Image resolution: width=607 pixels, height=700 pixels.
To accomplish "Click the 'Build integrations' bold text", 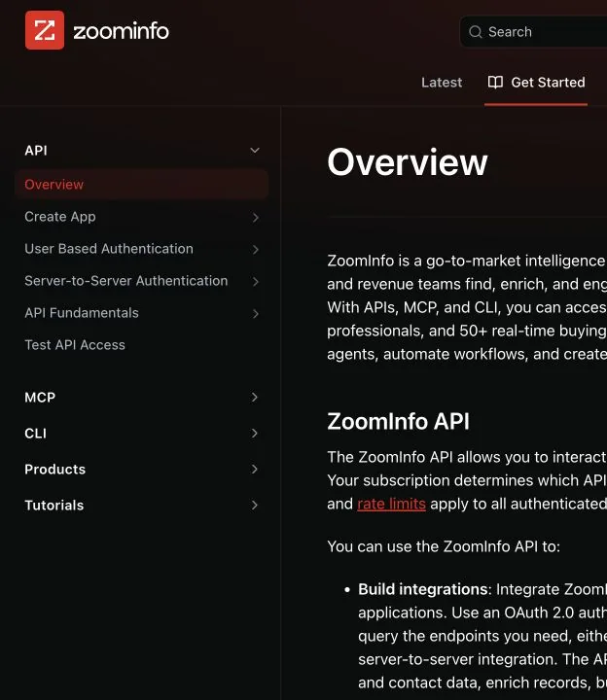I will 422,590.
